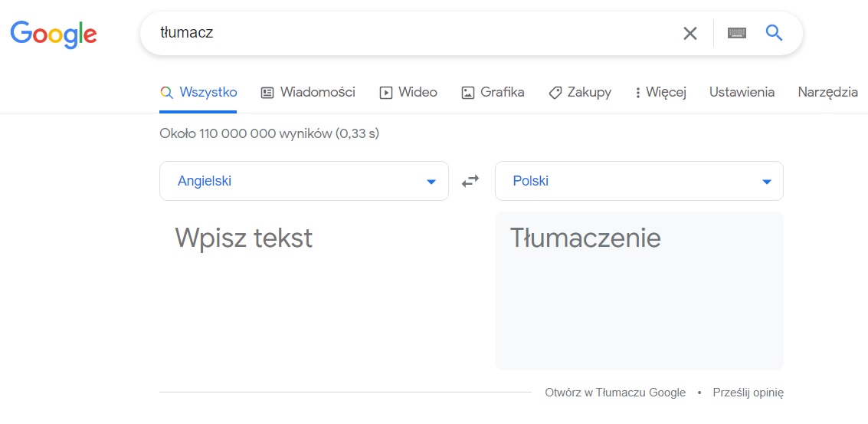Swap languages with the arrows icon
868x424 pixels.
coord(470,181)
